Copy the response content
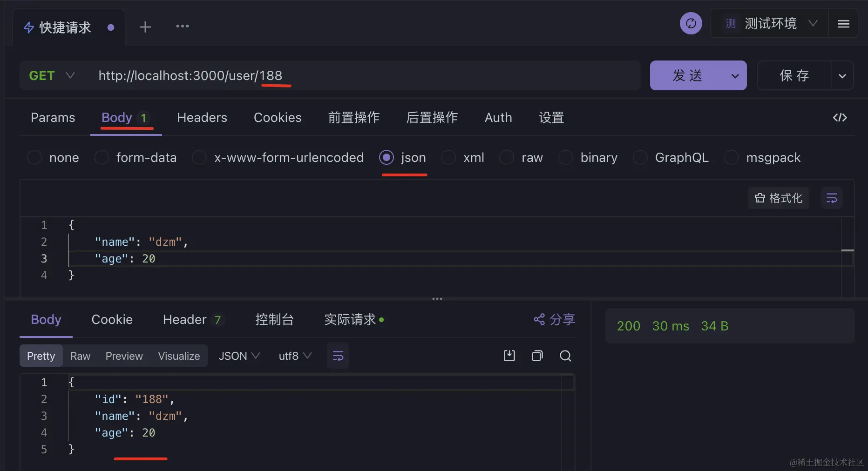 tap(537, 356)
